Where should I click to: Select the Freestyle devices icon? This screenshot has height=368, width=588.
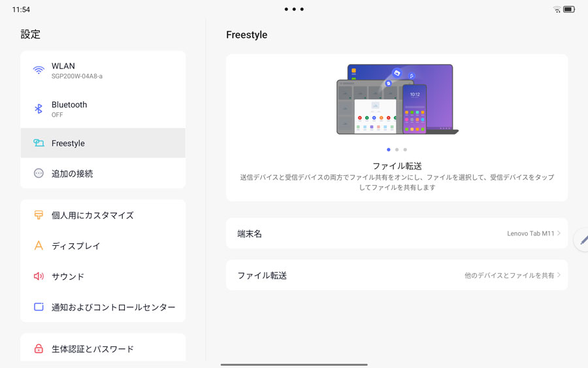pos(39,143)
